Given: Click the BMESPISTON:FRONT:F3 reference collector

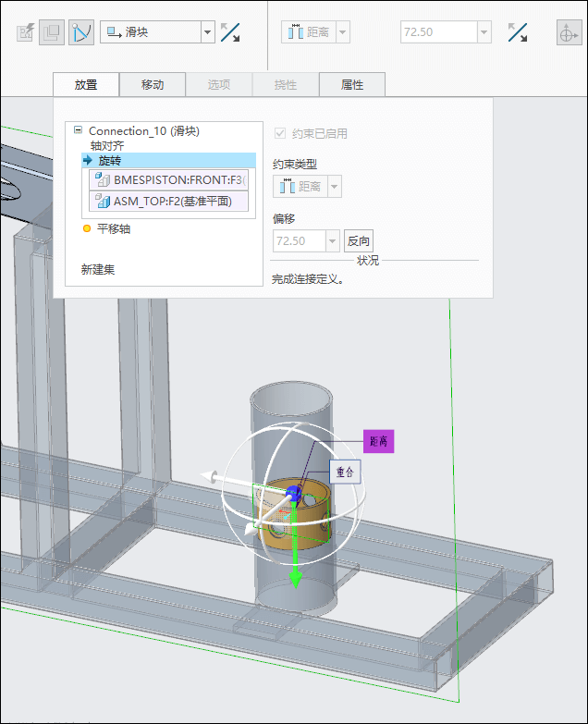Looking at the screenshot, I should click(x=168, y=180).
